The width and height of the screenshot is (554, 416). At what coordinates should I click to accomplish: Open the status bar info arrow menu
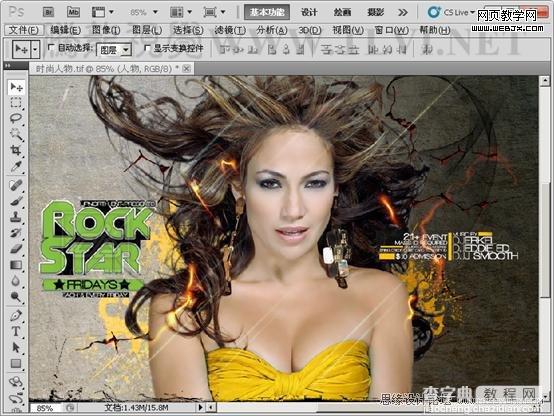(200, 408)
